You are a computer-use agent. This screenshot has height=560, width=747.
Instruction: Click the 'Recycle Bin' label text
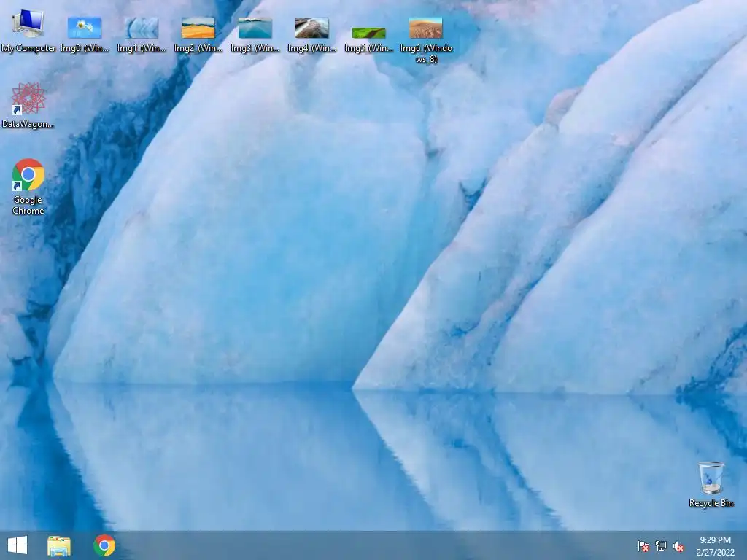coord(711,503)
